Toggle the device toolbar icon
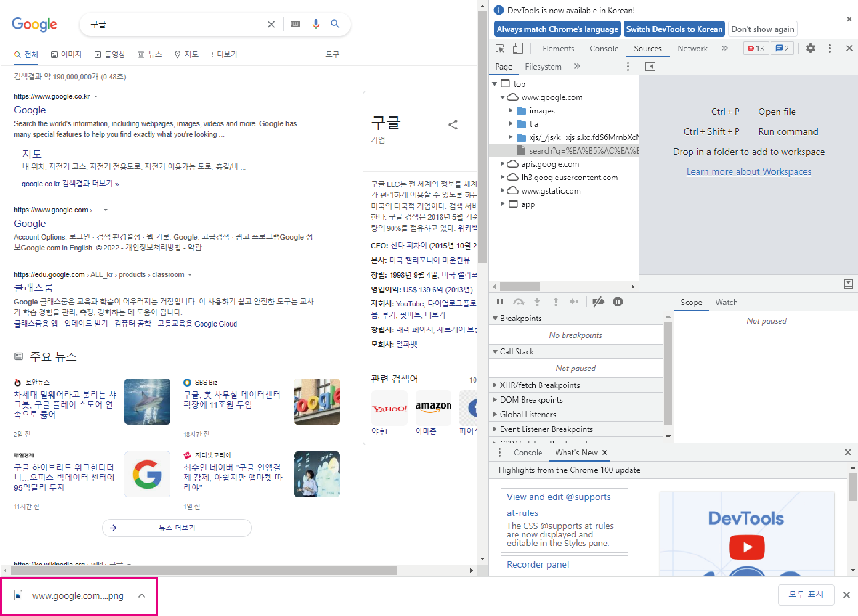Viewport: 858px width, 616px height. (x=517, y=48)
